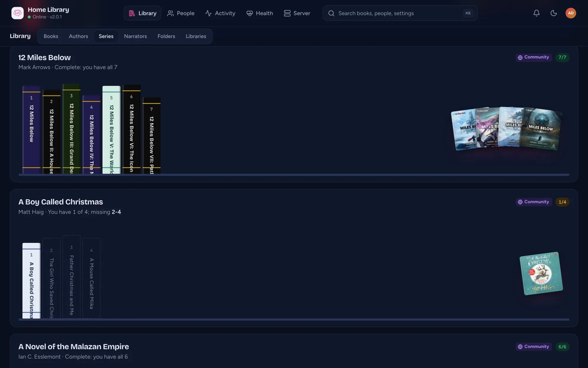Click the search magnifier icon
The width and height of the screenshot is (588, 368).
331,13
